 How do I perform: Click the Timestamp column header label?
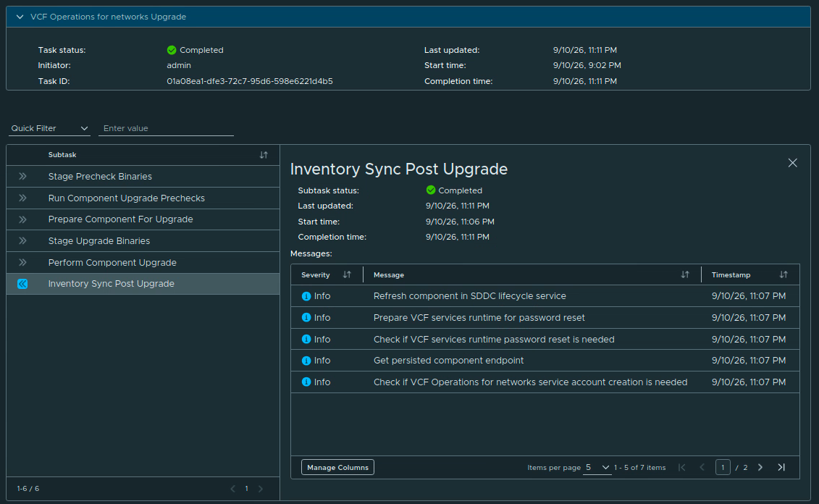(731, 274)
